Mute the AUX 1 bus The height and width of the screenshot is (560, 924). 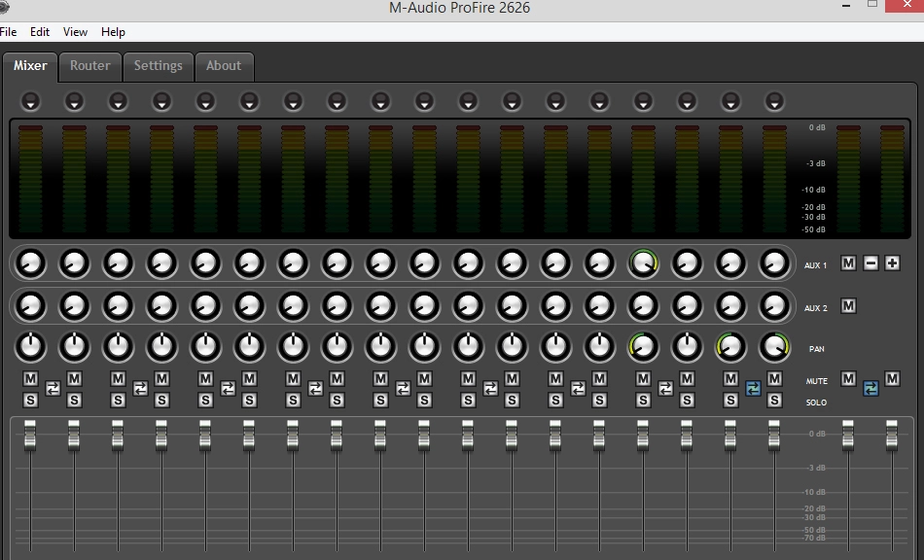tap(848, 263)
